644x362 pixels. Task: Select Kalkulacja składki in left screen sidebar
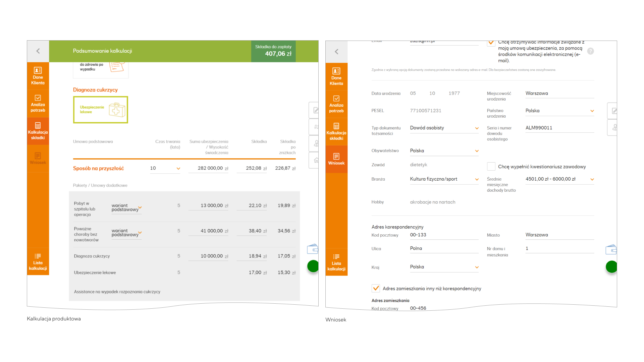pyautogui.click(x=38, y=131)
